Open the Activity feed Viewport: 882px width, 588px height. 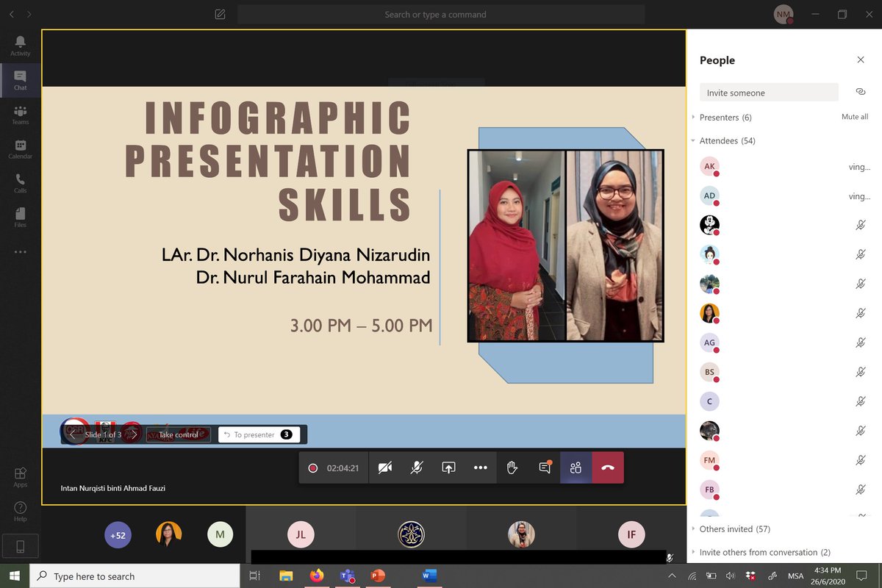[20, 46]
